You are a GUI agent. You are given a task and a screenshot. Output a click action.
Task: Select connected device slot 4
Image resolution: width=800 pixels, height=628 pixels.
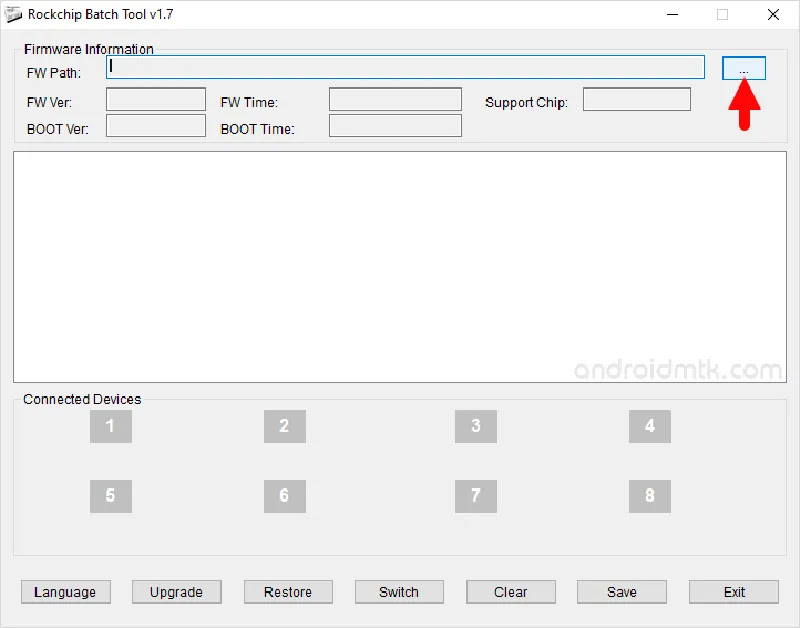(x=649, y=426)
